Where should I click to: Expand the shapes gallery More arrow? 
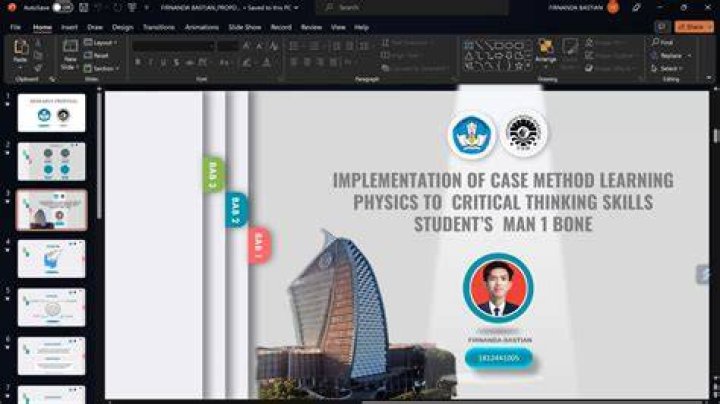coord(529,67)
